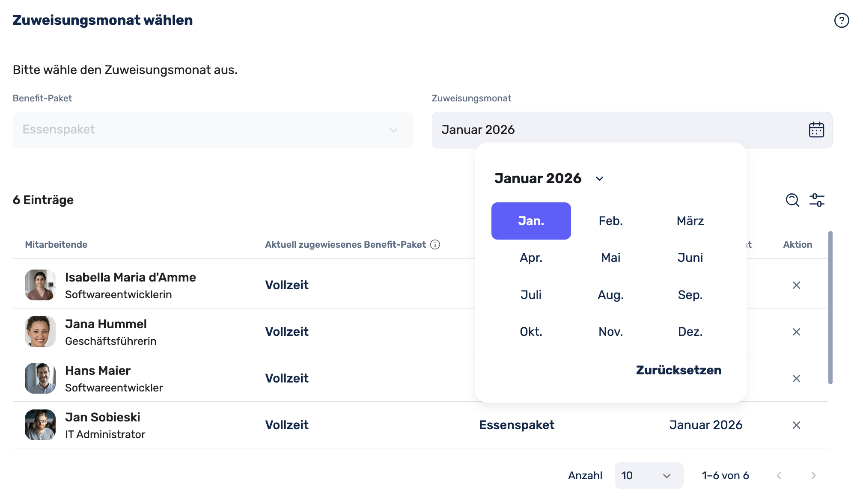Expand the Januar 2026 year chevron
The image size is (863, 504).
coord(599,179)
